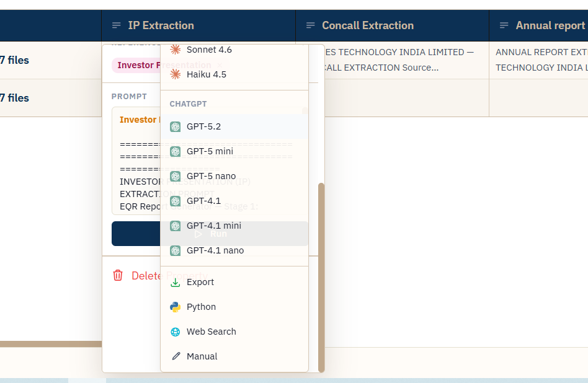Open the IP Extraction column header
Image resolution: width=588 pixels, height=383 pixels.
click(x=198, y=25)
